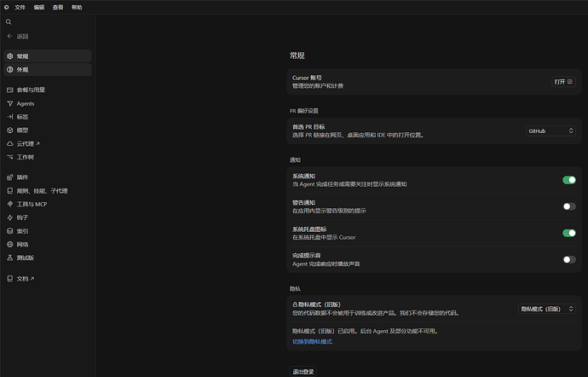Click the 常规 page heading
The height and width of the screenshot is (377, 588).
pyautogui.click(x=297, y=55)
